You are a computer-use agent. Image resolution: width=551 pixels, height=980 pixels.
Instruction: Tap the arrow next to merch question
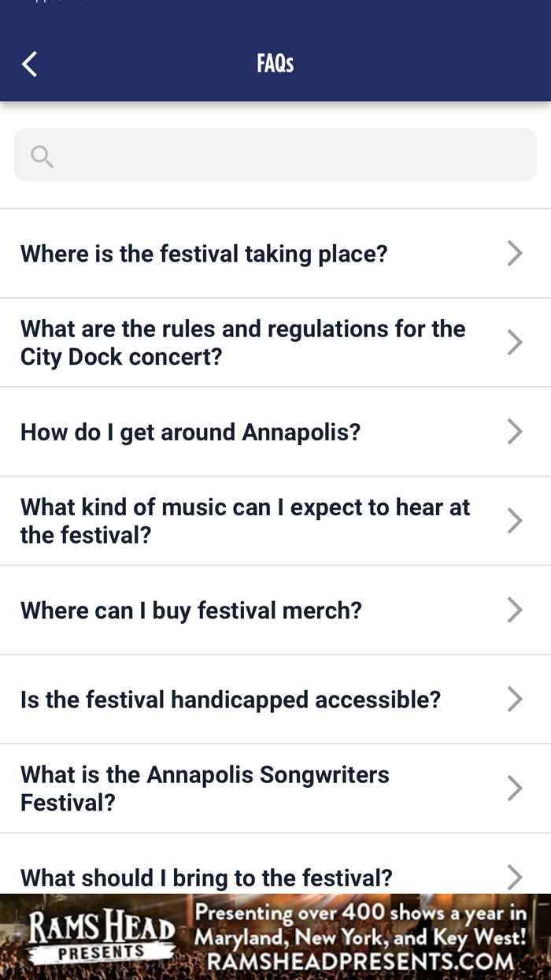[515, 610]
